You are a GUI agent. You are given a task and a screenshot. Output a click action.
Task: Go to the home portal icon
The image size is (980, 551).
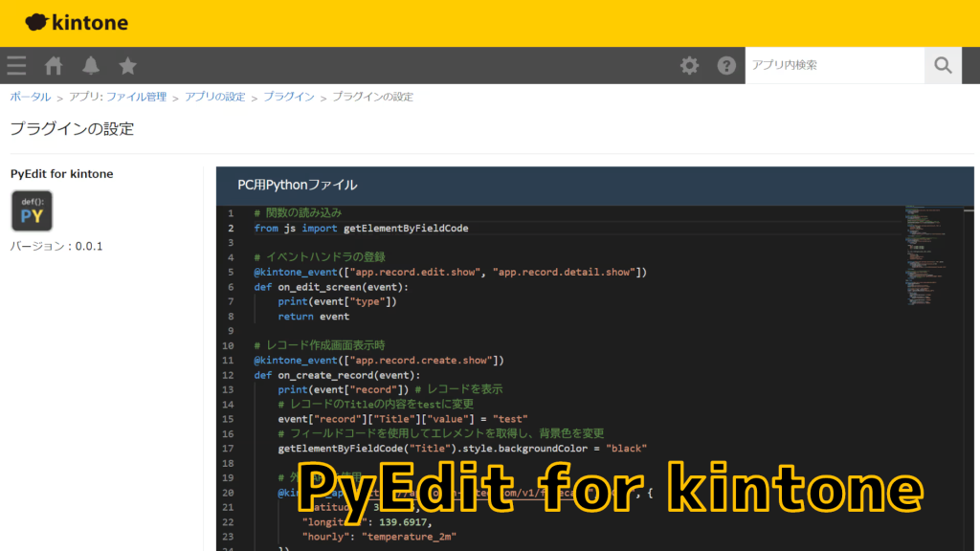[54, 66]
